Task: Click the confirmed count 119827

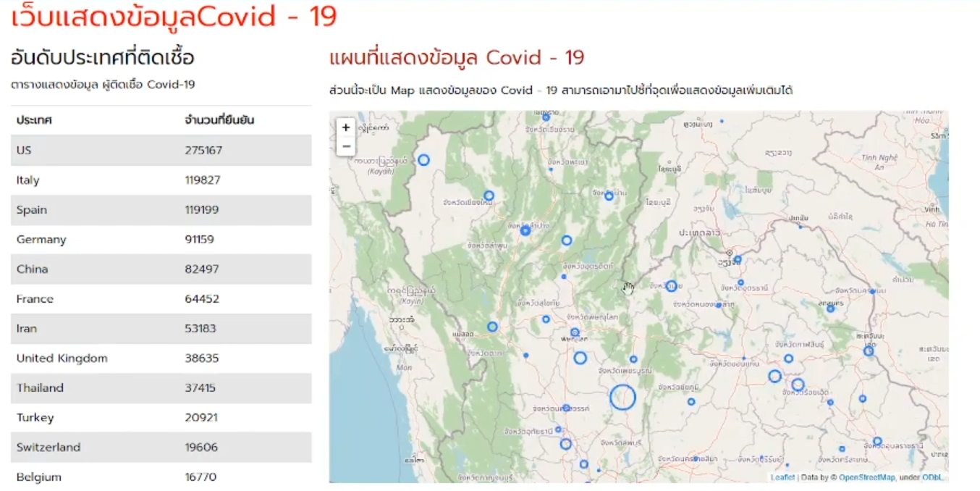Action: click(203, 180)
